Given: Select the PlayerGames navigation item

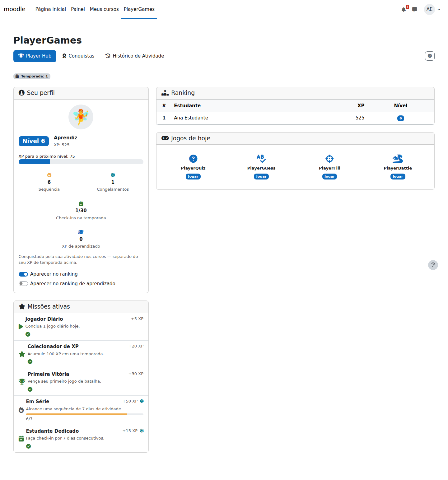Looking at the screenshot, I should pos(139,9).
